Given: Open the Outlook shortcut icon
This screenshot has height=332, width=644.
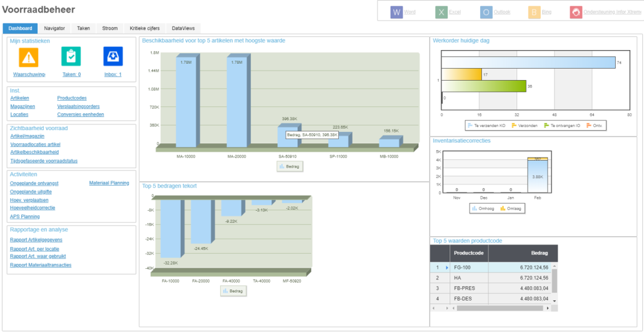Looking at the screenshot, I should click(486, 12).
